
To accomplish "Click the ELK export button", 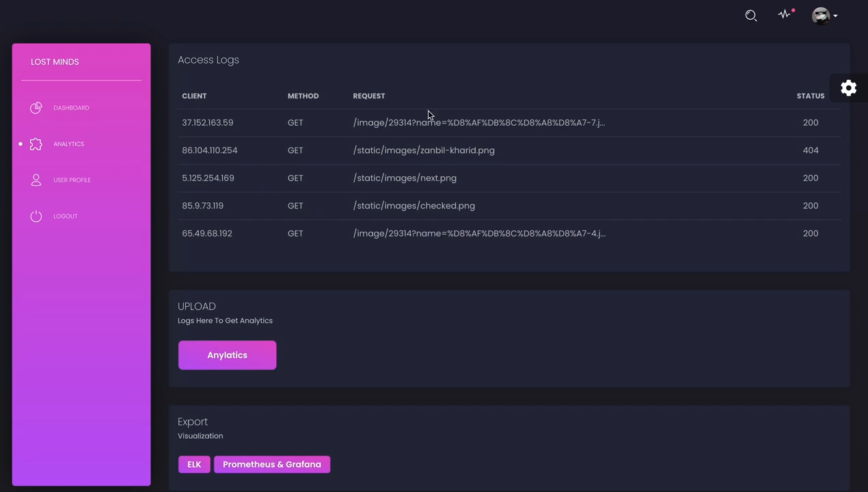I will (194, 464).
